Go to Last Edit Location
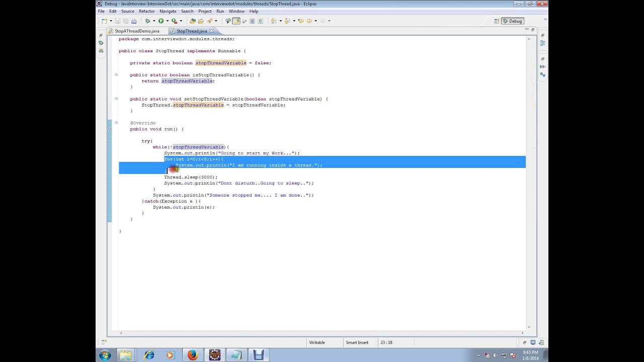Image resolution: width=644 pixels, height=362 pixels. 301,21
